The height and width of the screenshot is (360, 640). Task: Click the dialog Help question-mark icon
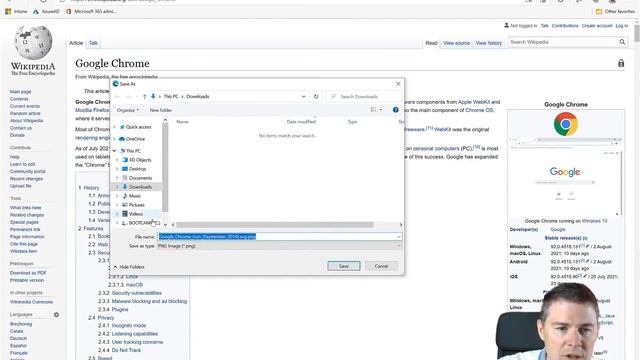point(396,110)
